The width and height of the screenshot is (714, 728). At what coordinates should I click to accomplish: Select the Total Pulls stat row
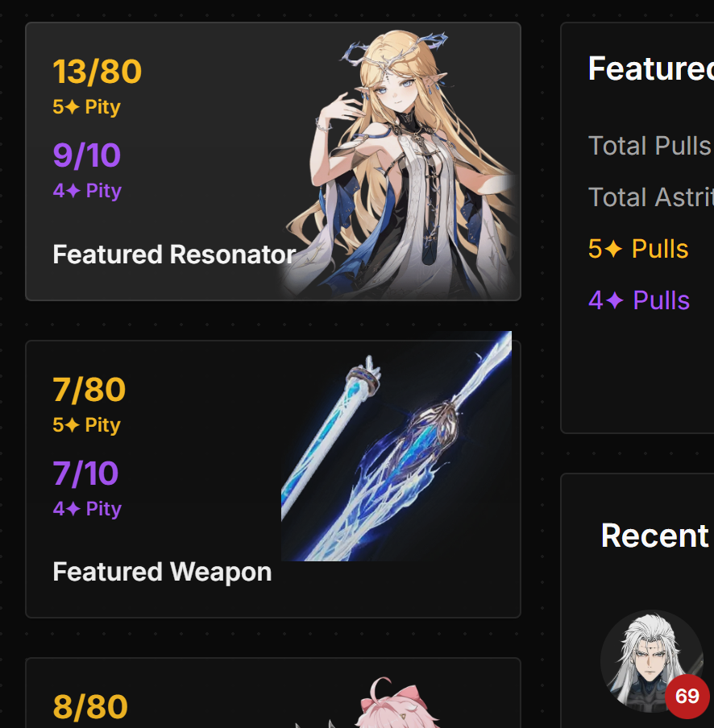click(650, 146)
